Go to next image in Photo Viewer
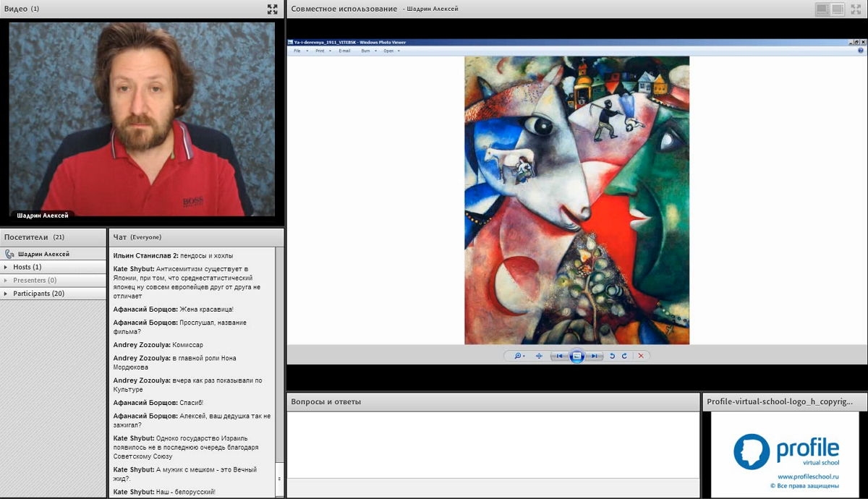This screenshot has height=499, width=868. pos(593,356)
